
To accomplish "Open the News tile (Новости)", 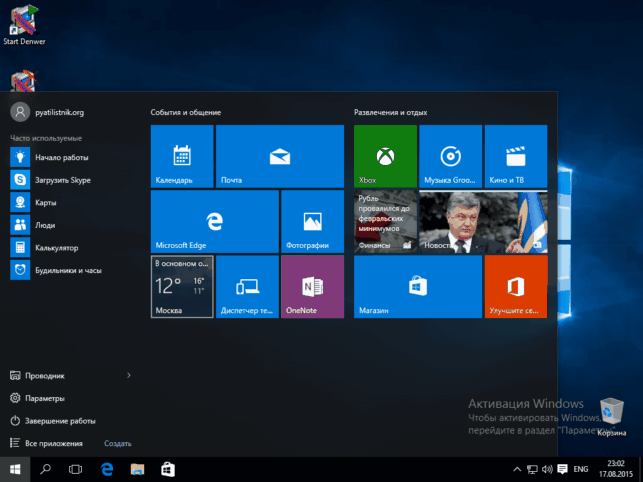I will click(483, 222).
